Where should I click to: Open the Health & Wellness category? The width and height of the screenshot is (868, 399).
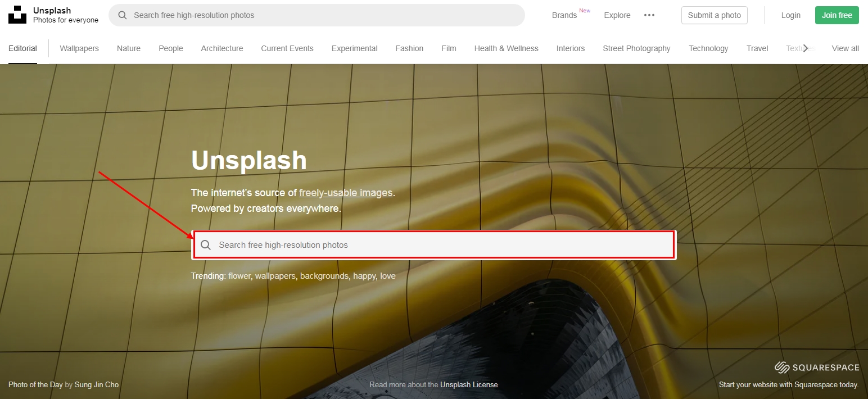[x=507, y=48]
